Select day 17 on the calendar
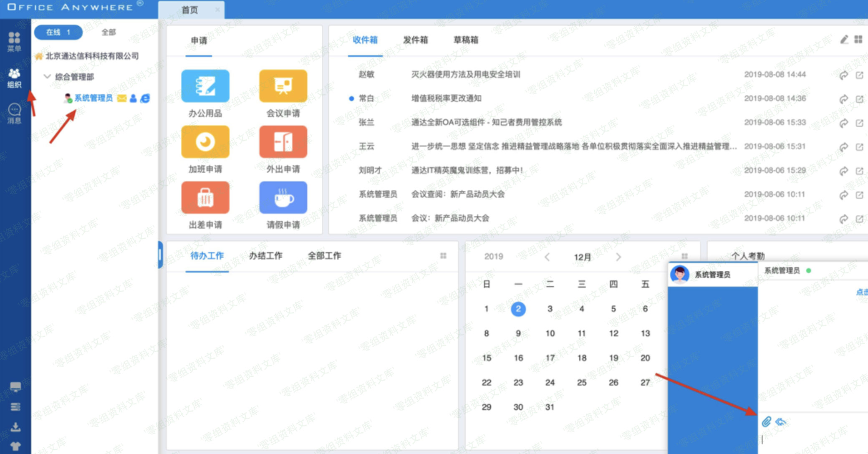This screenshot has width=868, height=454. point(550,358)
